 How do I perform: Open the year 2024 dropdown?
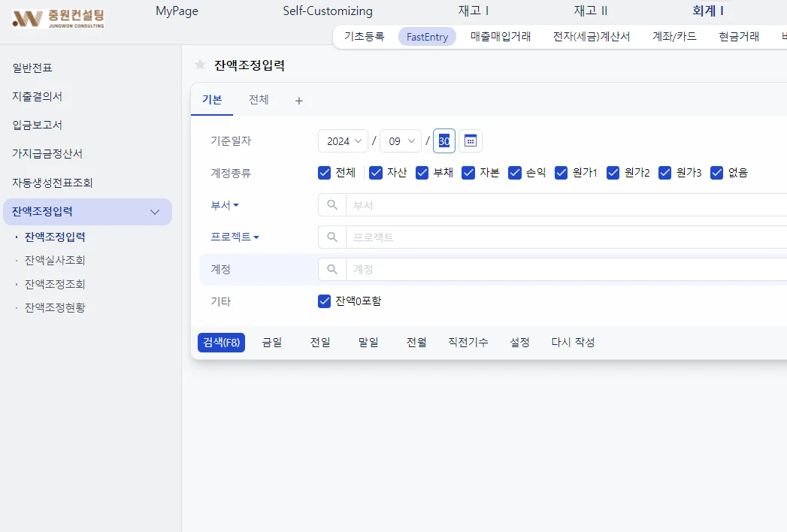344,141
